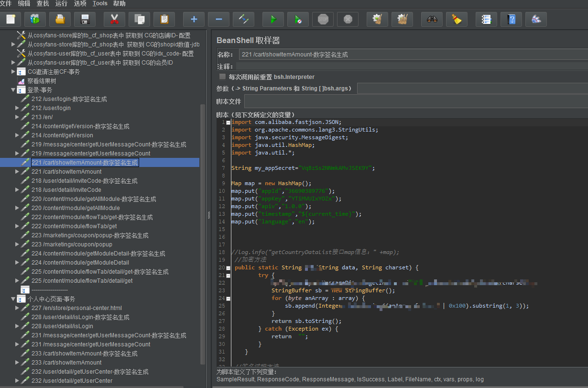Toggle 每次调用前重置 bsh.Interpreter checkbox

pyautogui.click(x=222, y=77)
